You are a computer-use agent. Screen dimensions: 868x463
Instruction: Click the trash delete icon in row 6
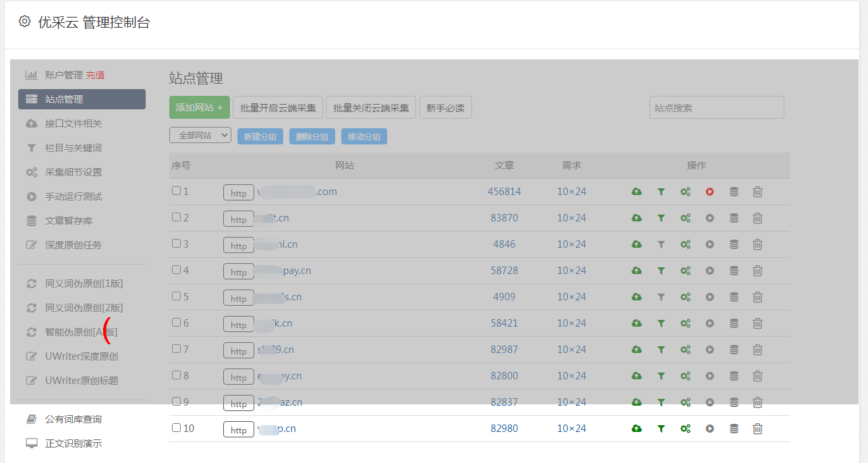tap(757, 323)
